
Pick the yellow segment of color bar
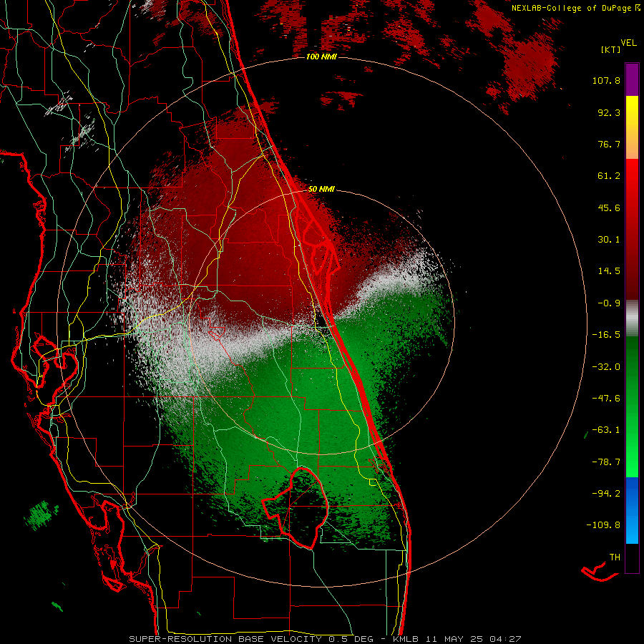[x=632, y=111]
